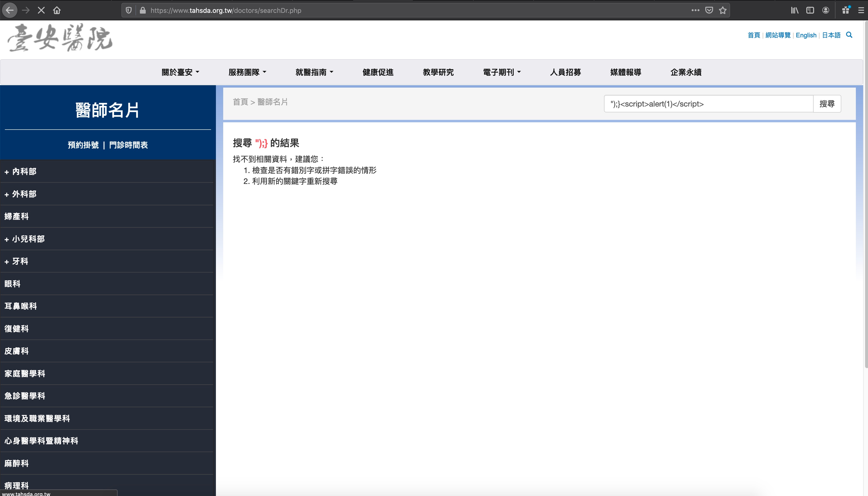
Task: Switch language to 日本語
Action: [831, 35]
